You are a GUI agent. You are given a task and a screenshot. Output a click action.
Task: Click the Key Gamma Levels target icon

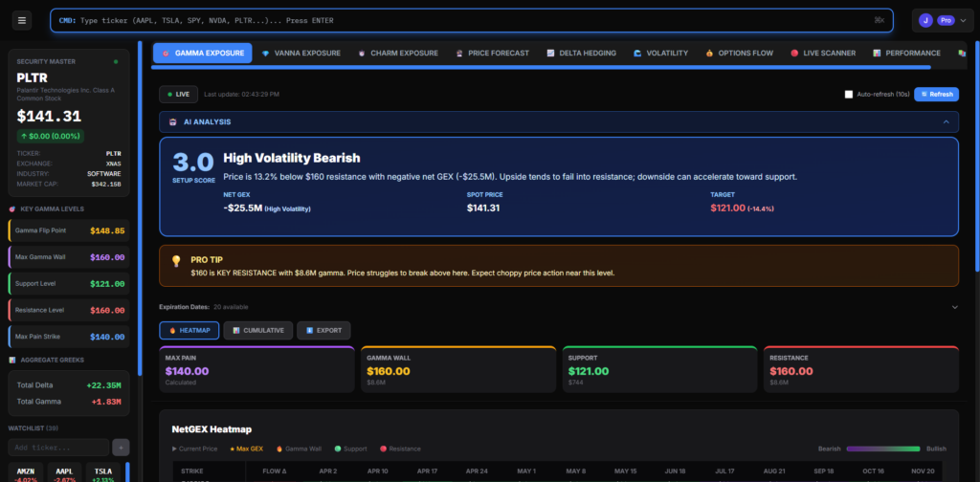[x=12, y=208]
